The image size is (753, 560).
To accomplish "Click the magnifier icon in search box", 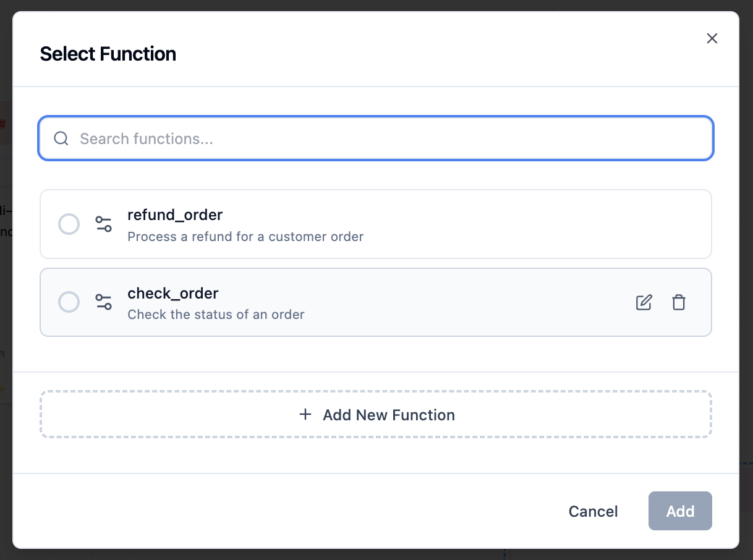I will 61,138.
